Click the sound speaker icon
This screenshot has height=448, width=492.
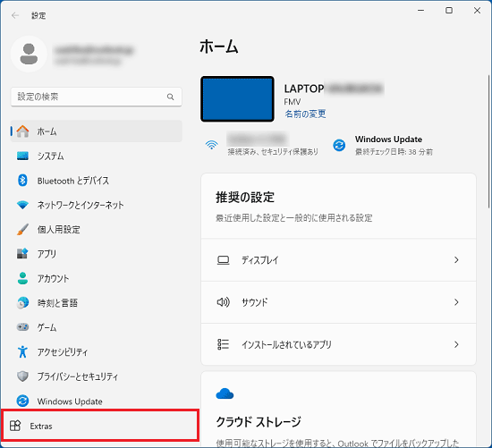coord(223,302)
